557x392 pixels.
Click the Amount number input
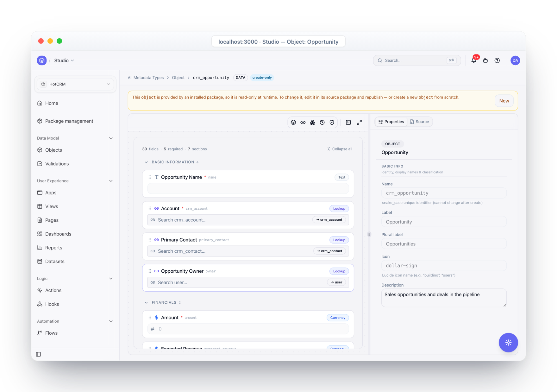[248, 329]
